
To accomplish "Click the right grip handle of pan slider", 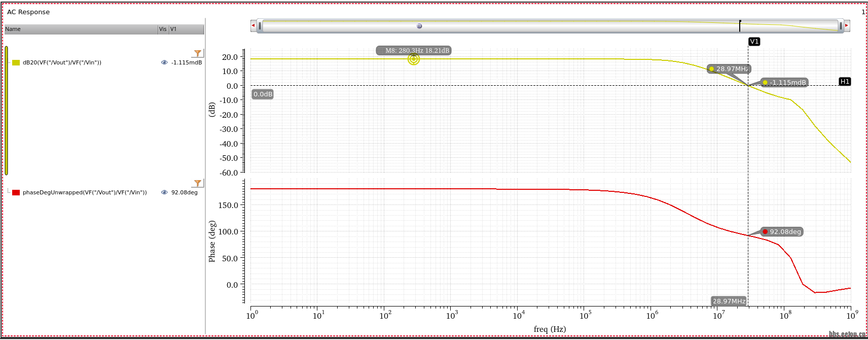I will pyautogui.click(x=841, y=26).
